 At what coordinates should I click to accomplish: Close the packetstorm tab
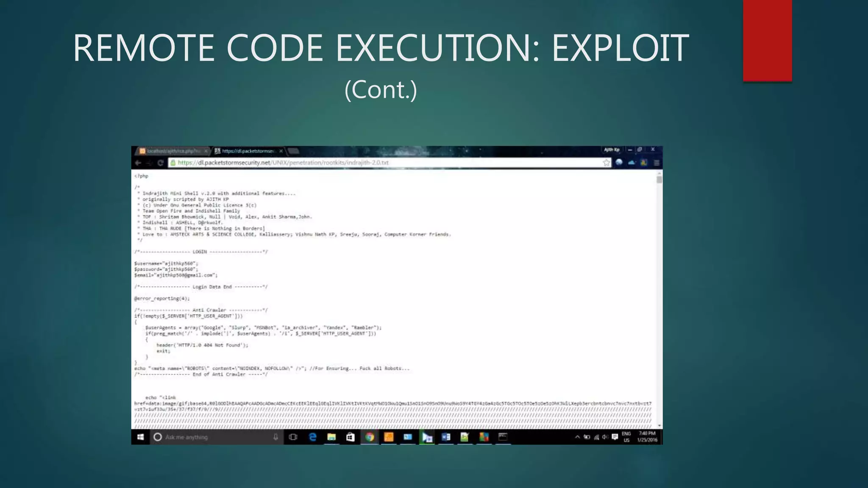pyautogui.click(x=281, y=151)
